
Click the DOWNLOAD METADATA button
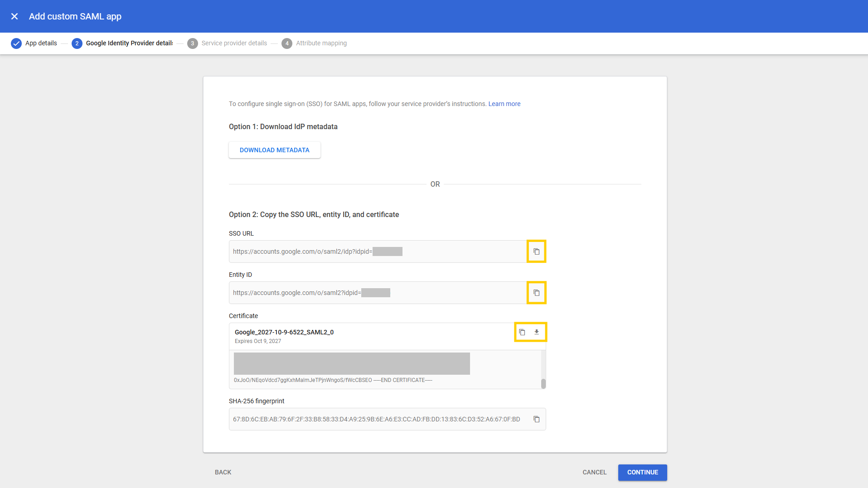click(275, 150)
